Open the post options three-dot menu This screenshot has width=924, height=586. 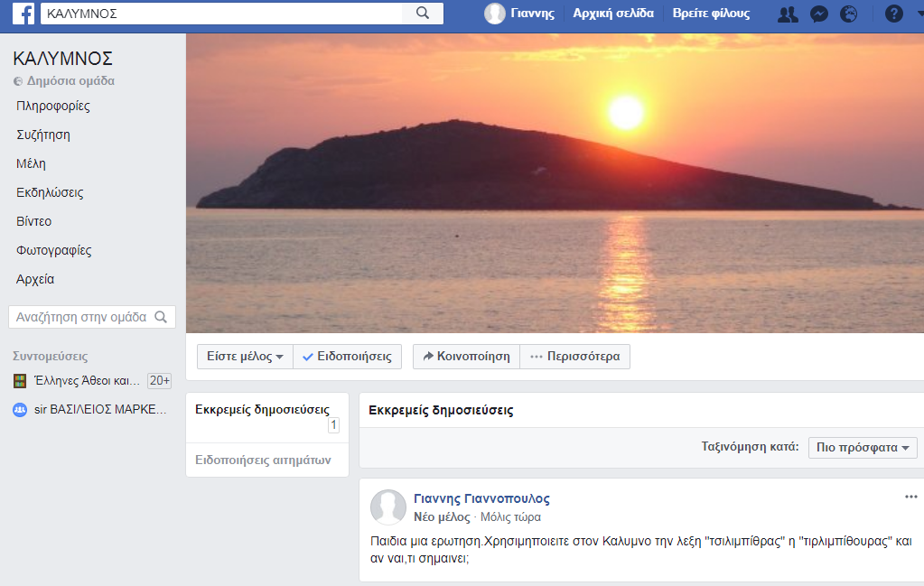pos(910,498)
